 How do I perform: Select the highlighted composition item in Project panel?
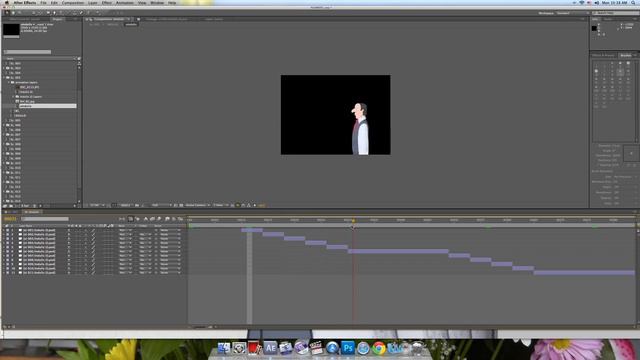pyautogui.click(x=47, y=106)
